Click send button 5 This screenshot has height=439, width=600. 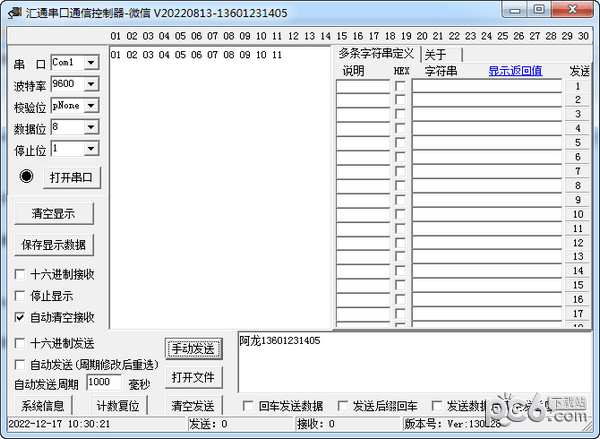click(x=577, y=143)
